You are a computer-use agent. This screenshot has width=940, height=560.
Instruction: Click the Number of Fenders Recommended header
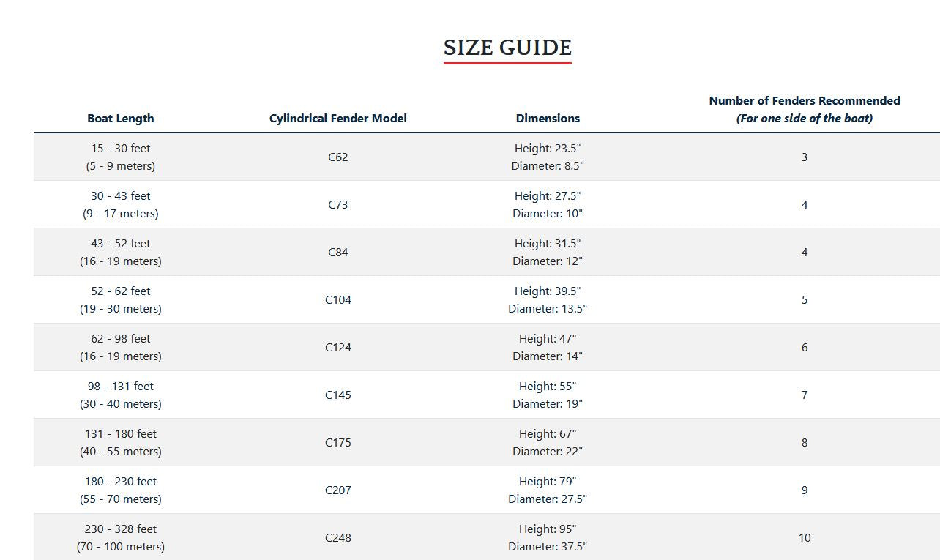[x=805, y=100]
